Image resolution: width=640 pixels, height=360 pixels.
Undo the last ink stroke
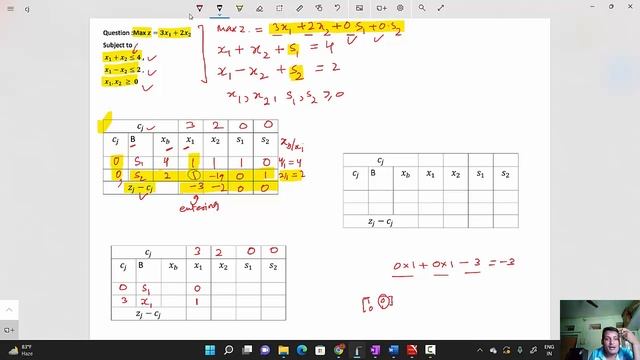point(338,8)
